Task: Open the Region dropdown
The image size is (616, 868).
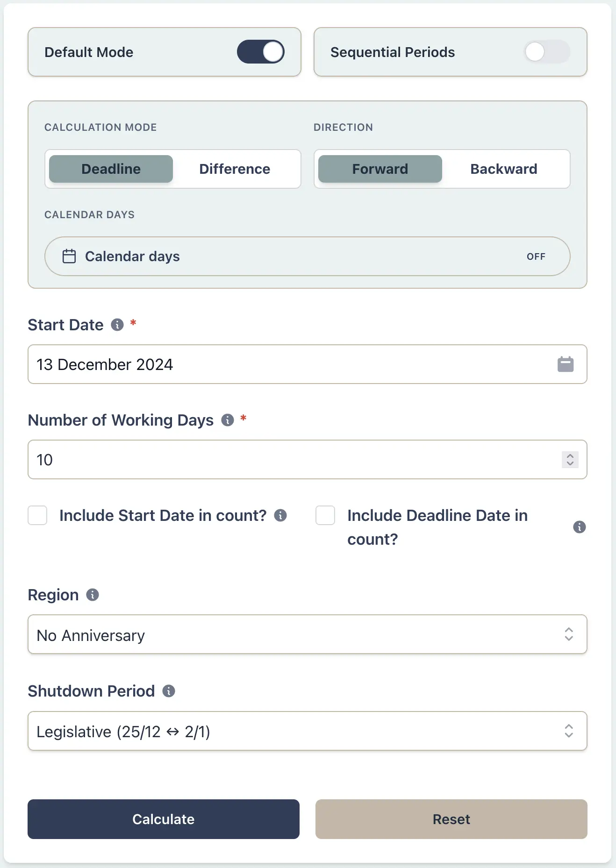Action: (x=308, y=634)
